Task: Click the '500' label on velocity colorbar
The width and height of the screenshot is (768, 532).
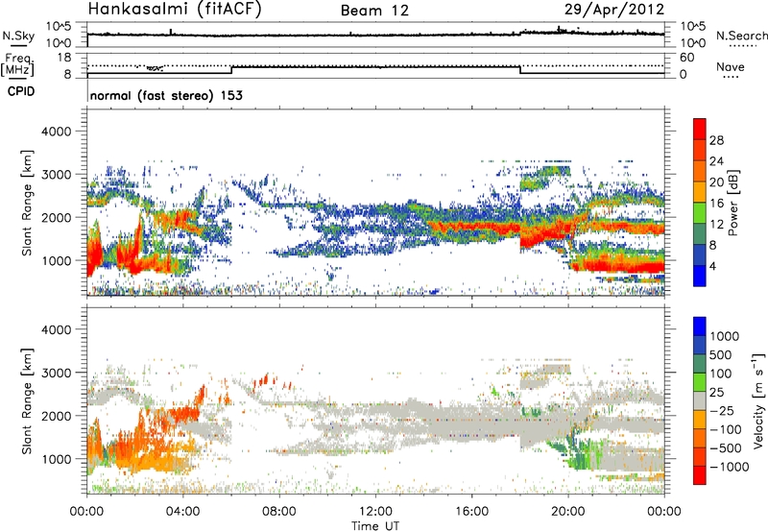Action: click(721, 355)
